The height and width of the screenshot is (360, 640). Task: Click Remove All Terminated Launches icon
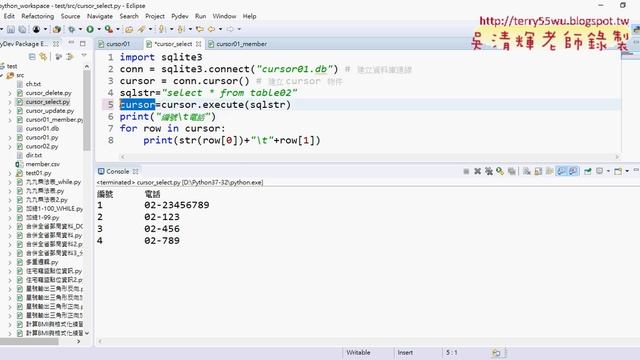(489, 171)
